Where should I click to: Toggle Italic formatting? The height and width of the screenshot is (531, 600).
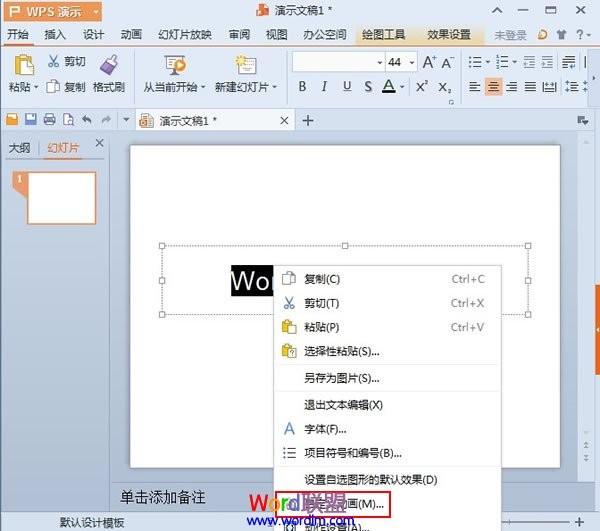click(x=324, y=87)
